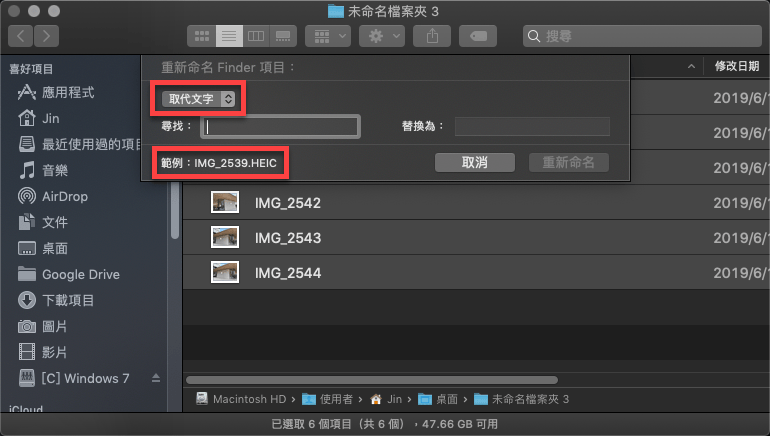Click the folder icon in title bar
Viewport: 770px width, 436px height.
[336, 11]
